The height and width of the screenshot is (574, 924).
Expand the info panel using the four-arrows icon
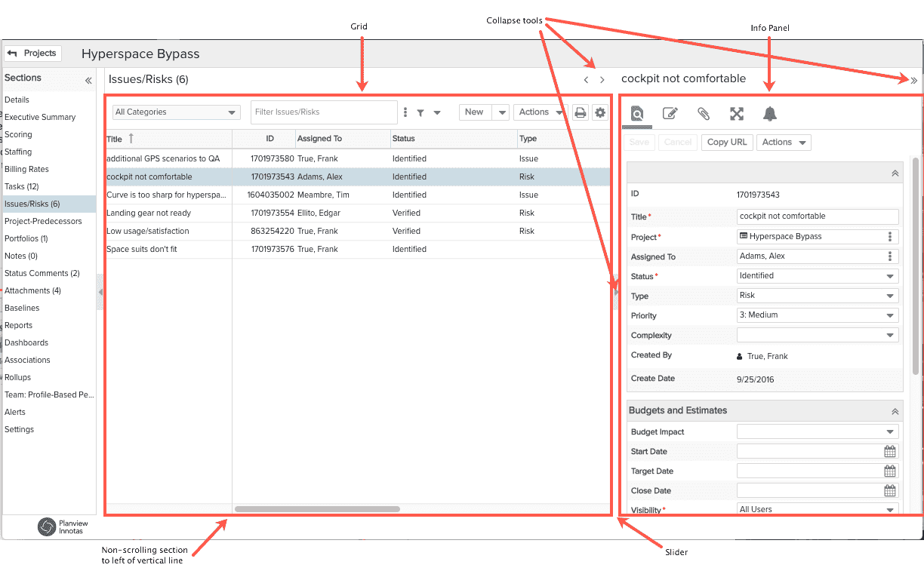(736, 113)
